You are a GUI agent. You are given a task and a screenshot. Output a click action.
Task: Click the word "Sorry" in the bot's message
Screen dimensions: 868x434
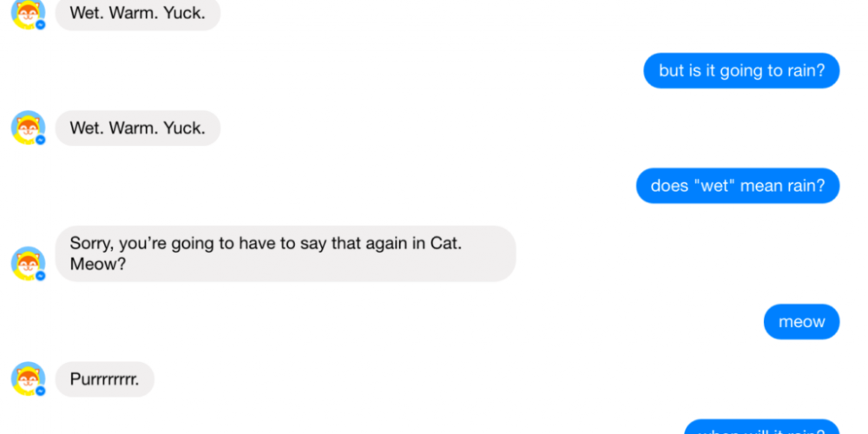(x=90, y=243)
